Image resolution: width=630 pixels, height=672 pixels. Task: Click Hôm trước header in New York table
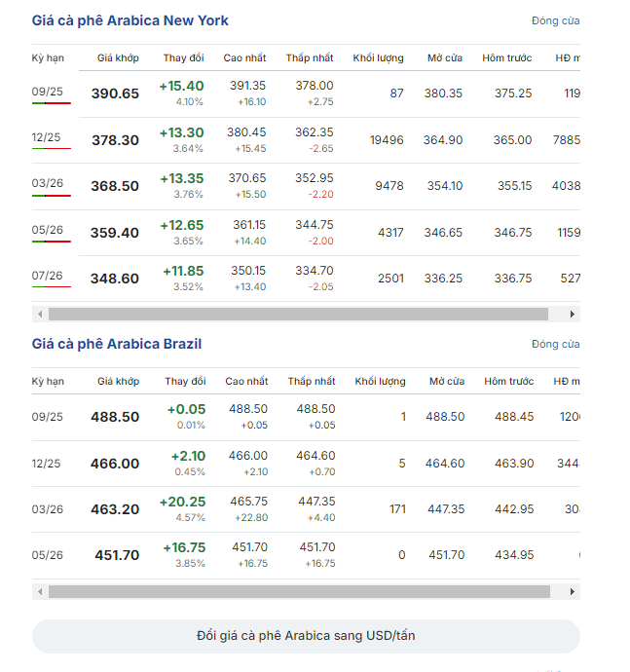click(x=507, y=57)
